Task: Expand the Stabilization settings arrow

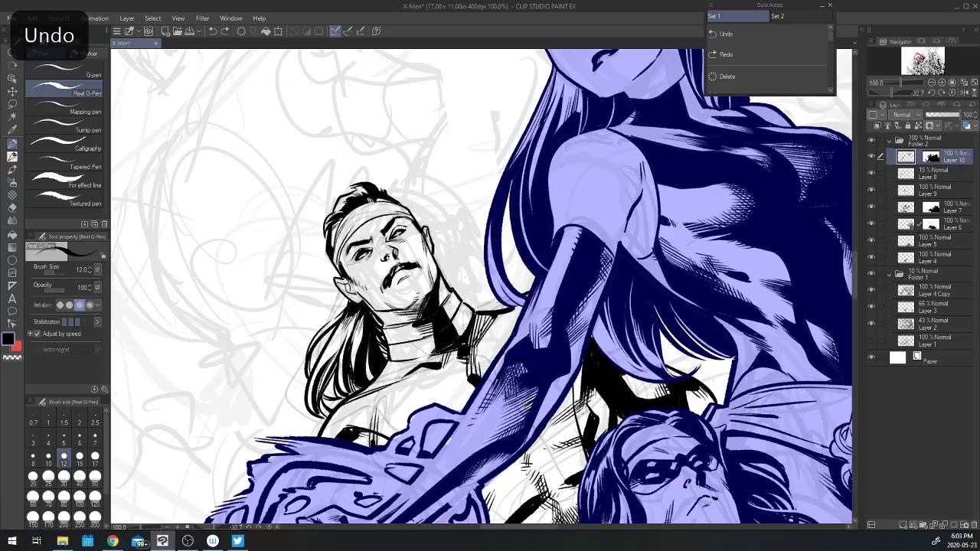Action: pyautogui.click(x=97, y=322)
